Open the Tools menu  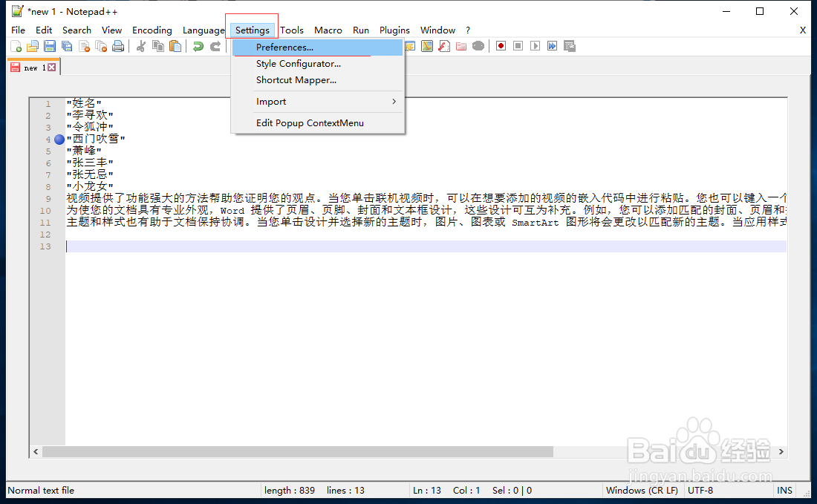292,30
